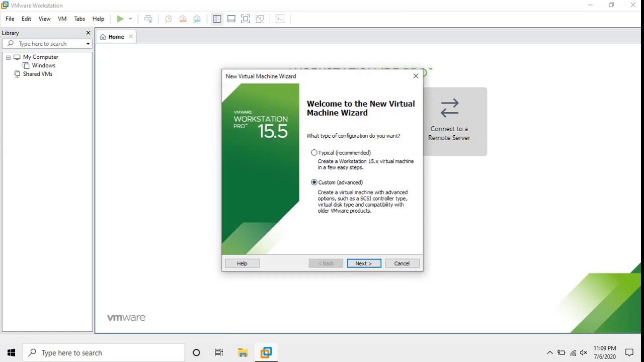Click the Enter Full Screen icon
This screenshot has width=644, height=362.
[246, 19]
